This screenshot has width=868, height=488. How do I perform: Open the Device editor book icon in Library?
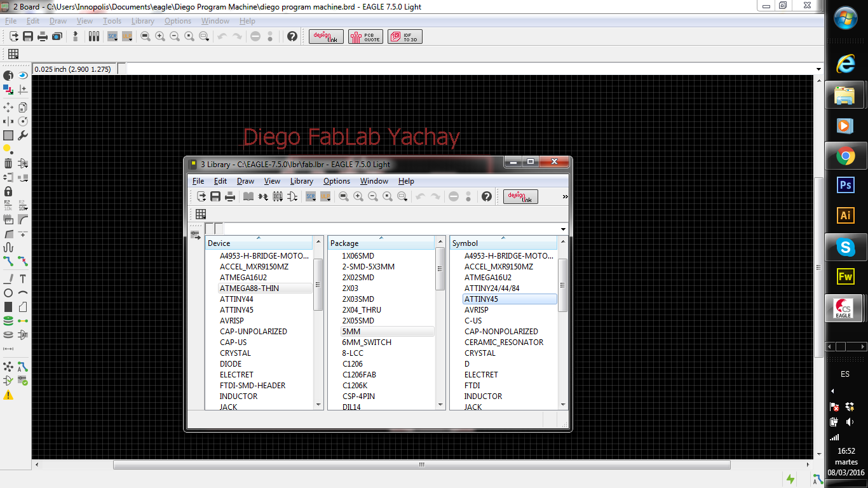click(x=248, y=197)
